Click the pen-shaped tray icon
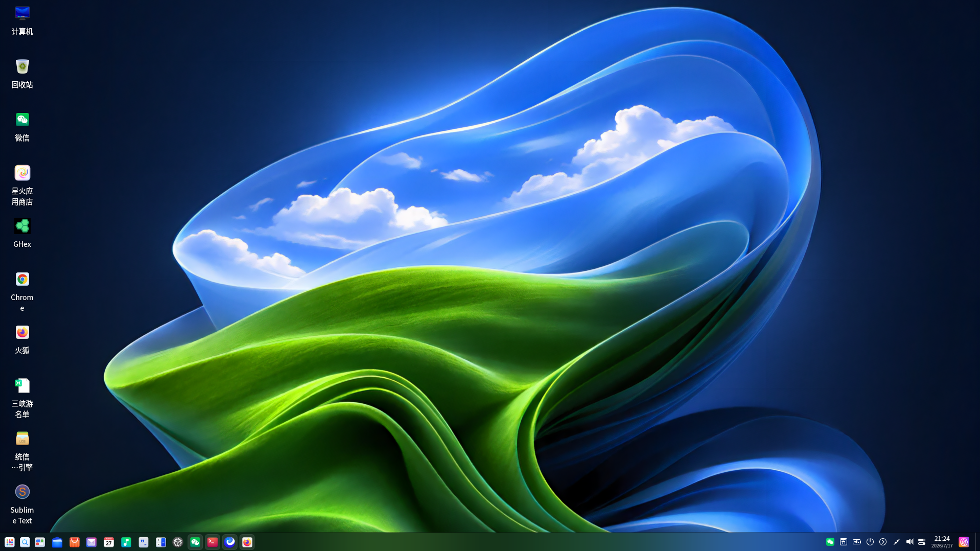 pos(896,542)
